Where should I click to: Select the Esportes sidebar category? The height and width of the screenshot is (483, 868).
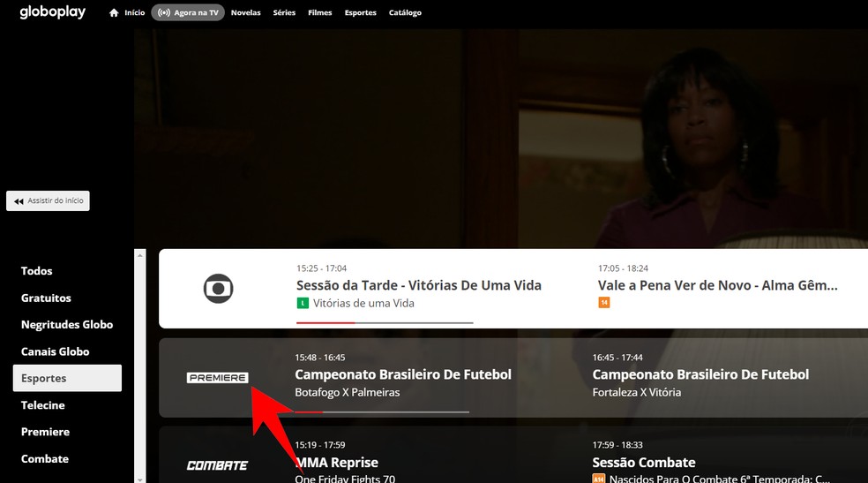[x=67, y=378]
